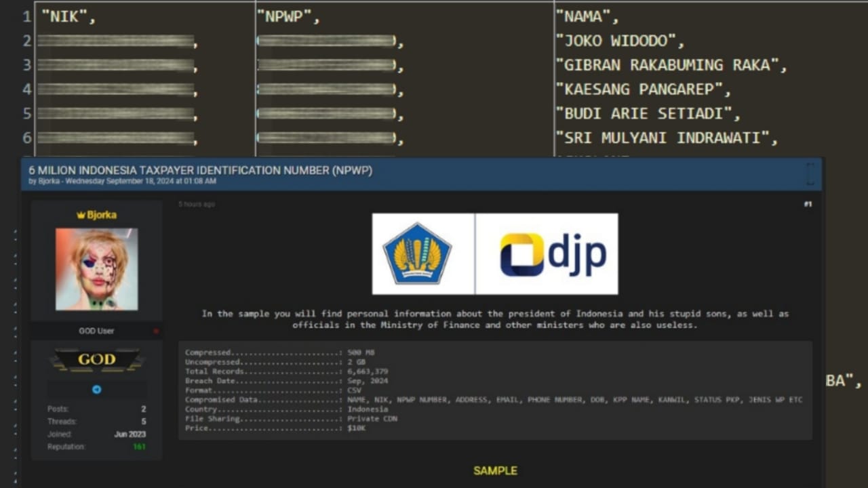
Task: Click the bracket icon in thread header
Action: pos(810,174)
